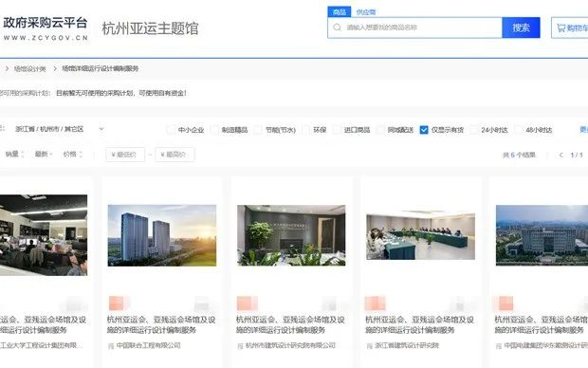
Task: Open supplier 中国联合工程有限公司
Action: point(149,345)
